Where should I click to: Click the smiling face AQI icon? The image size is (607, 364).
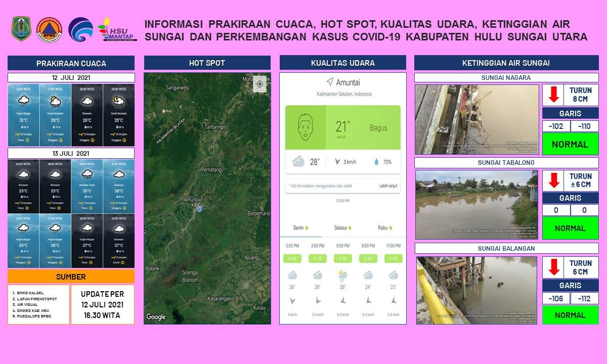[x=305, y=127]
